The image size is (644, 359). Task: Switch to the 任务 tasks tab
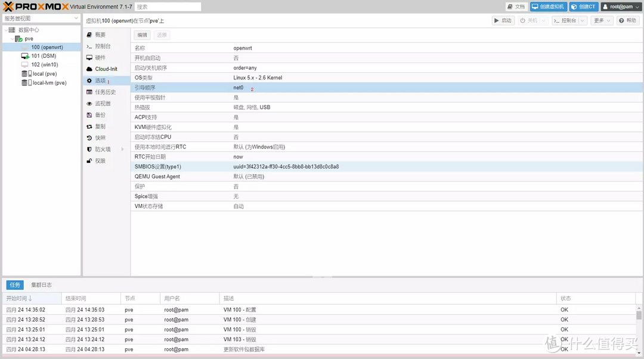pyautogui.click(x=15, y=285)
